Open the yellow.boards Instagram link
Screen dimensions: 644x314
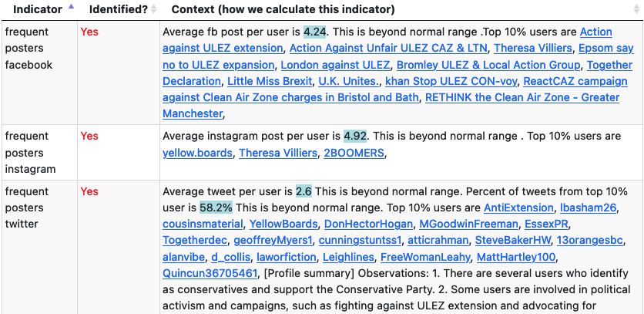pyautogui.click(x=197, y=153)
